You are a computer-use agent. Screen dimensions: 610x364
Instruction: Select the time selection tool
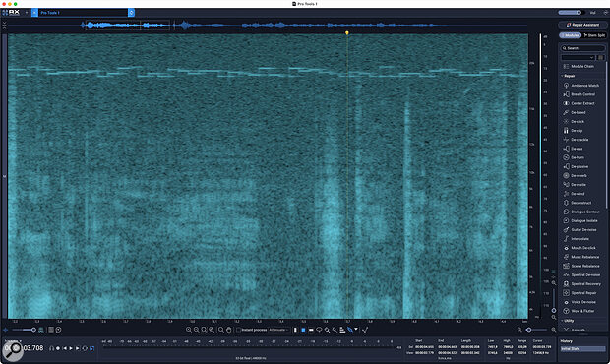coord(295,330)
